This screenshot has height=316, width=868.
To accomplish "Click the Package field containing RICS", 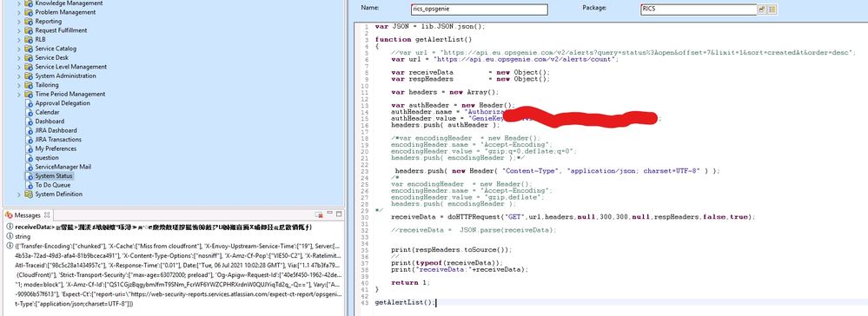I will point(699,10).
